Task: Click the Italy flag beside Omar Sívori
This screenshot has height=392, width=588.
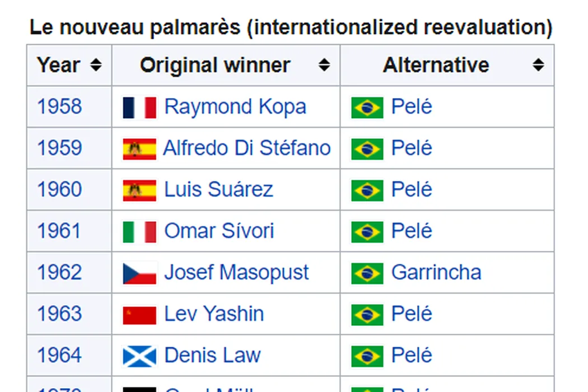Action: point(139,232)
